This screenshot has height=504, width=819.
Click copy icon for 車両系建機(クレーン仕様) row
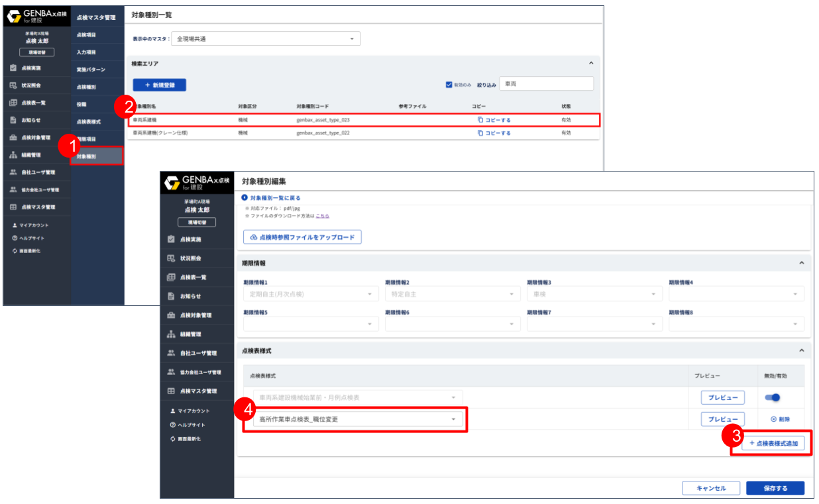click(480, 133)
